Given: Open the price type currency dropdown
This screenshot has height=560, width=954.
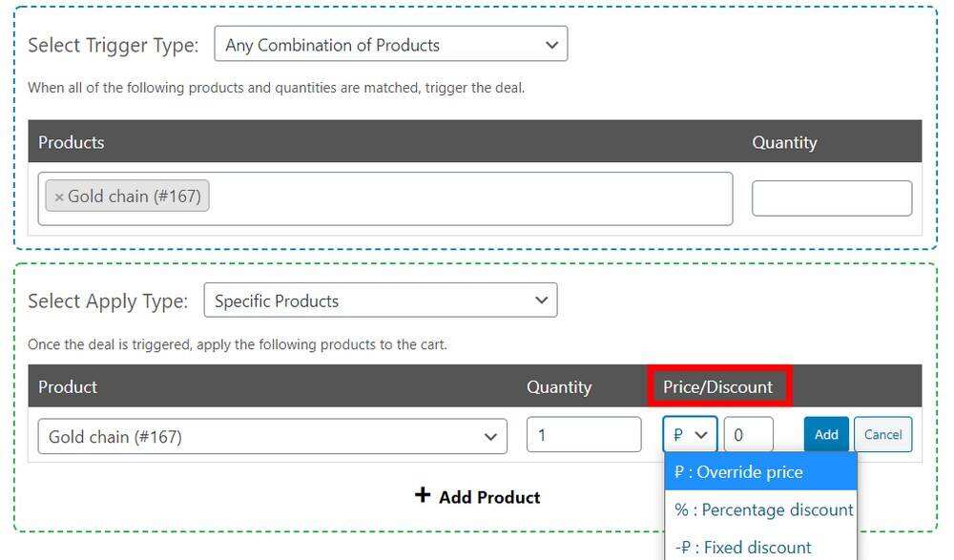Looking at the screenshot, I should (690, 435).
